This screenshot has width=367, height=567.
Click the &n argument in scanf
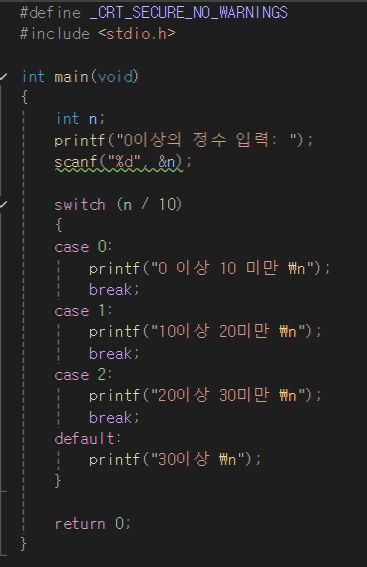166,162
